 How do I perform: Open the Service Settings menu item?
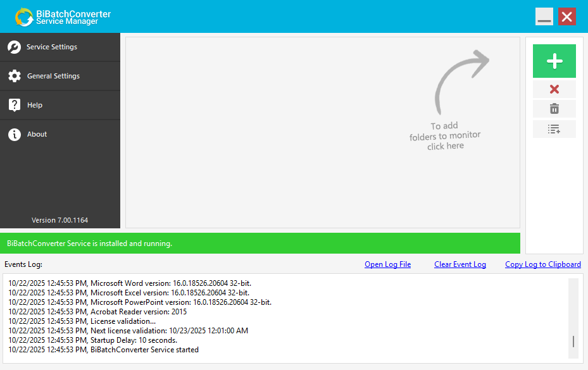tap(52, 47)
